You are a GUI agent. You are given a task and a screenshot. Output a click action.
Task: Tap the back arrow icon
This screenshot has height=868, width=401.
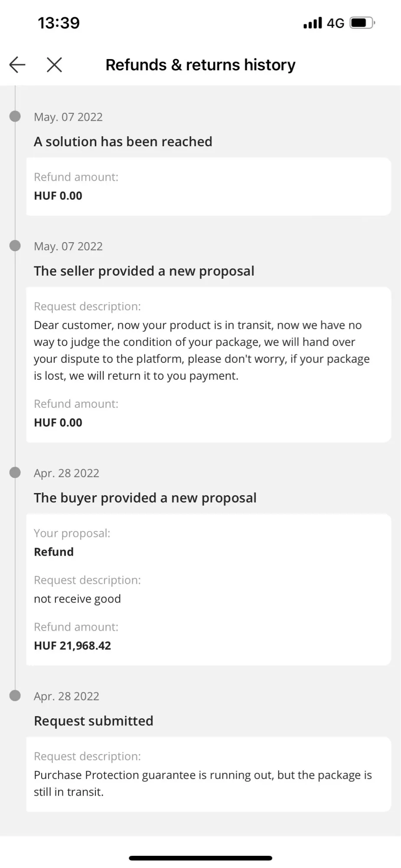(x=17, y=65)
